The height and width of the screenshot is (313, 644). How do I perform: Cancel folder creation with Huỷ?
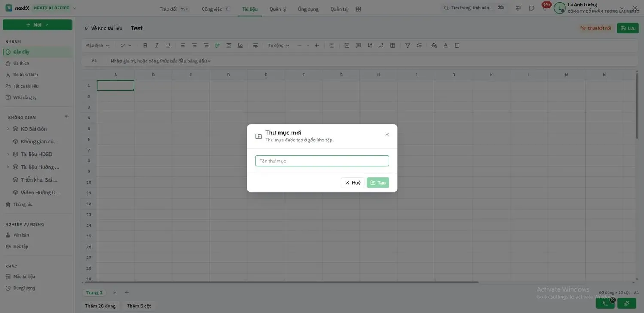point(352,183)
